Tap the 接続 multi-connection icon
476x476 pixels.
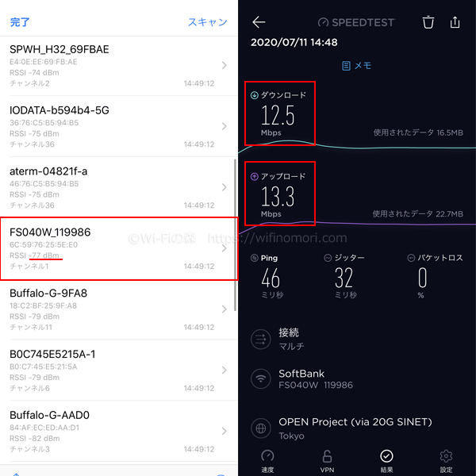[x=261, y=339]
